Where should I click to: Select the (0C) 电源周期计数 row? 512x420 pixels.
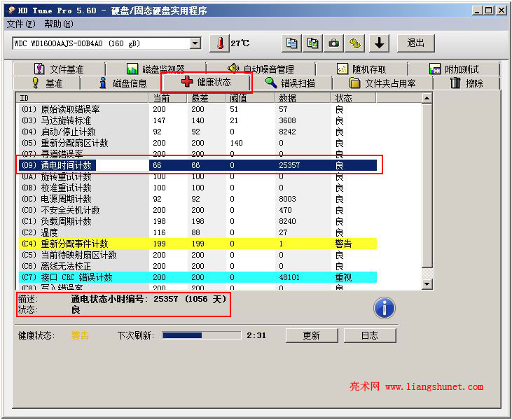198,199
